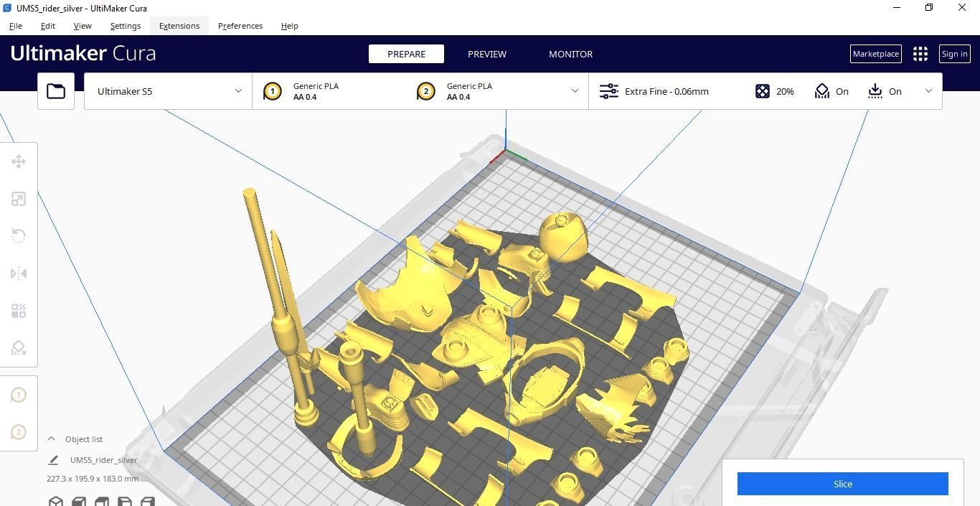Click the Sign in button
980x506 pixels.
coord(954,54)
